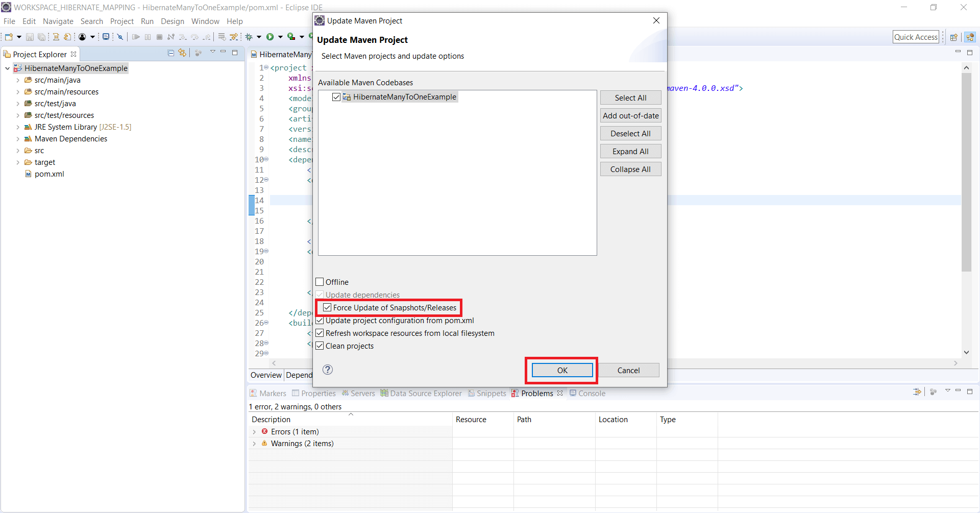Open the Navigate menu
Image resolution: width=980 pixels, height=513 pixels.
(58, 21)
